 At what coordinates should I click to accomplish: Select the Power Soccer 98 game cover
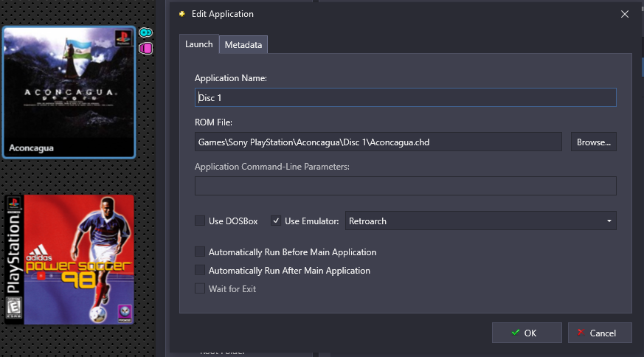click(x=70, y=260)
